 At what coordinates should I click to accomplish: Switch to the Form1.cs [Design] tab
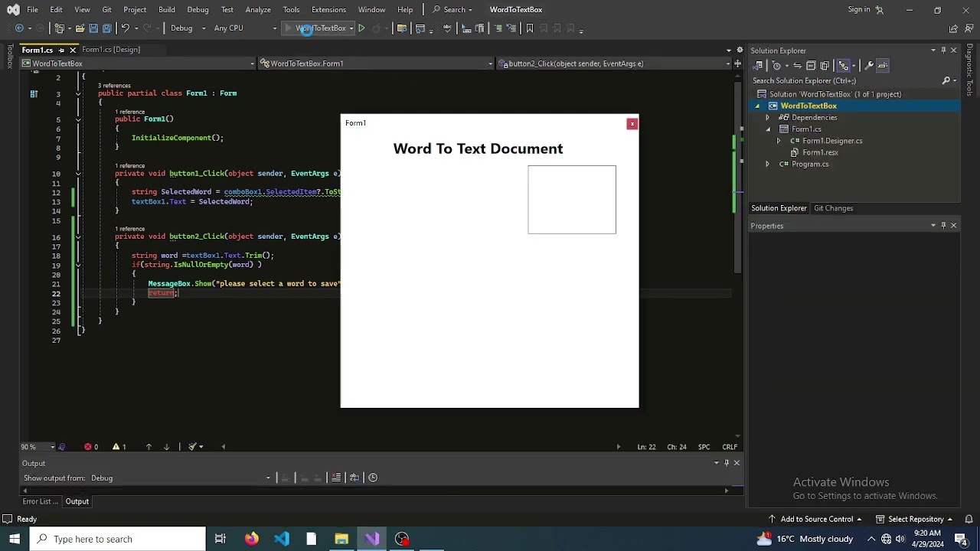pyautogui.click(x=111, y=50)
